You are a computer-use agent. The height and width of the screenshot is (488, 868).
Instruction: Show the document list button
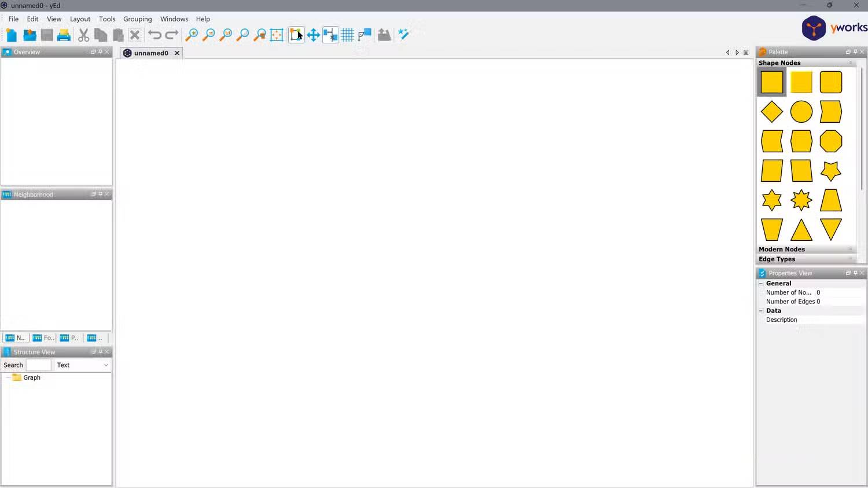746,53
